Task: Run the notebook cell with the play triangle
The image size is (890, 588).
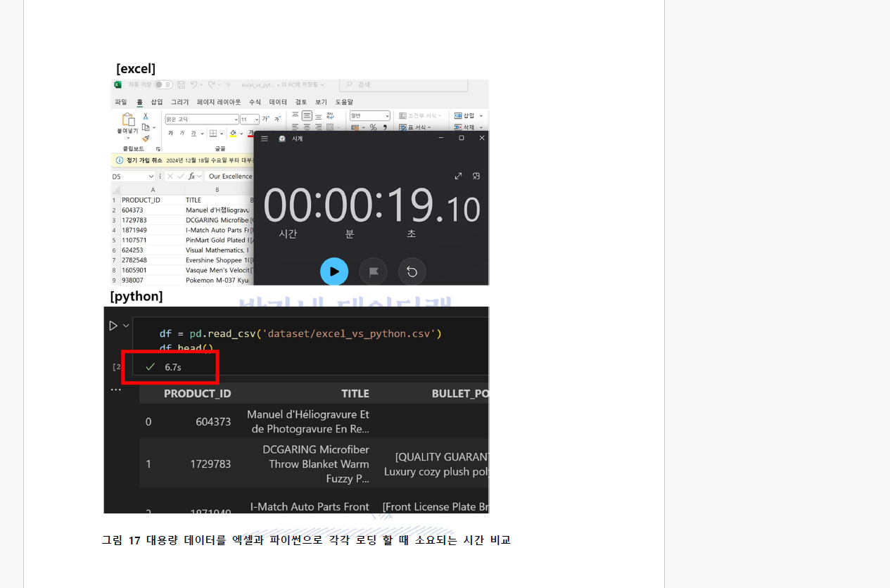Action: point(113,326)
